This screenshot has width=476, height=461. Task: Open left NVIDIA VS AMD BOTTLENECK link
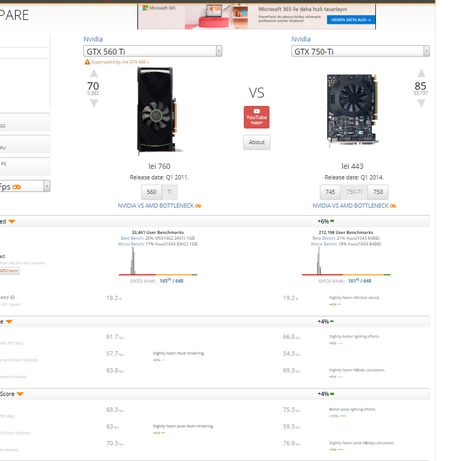159,206
